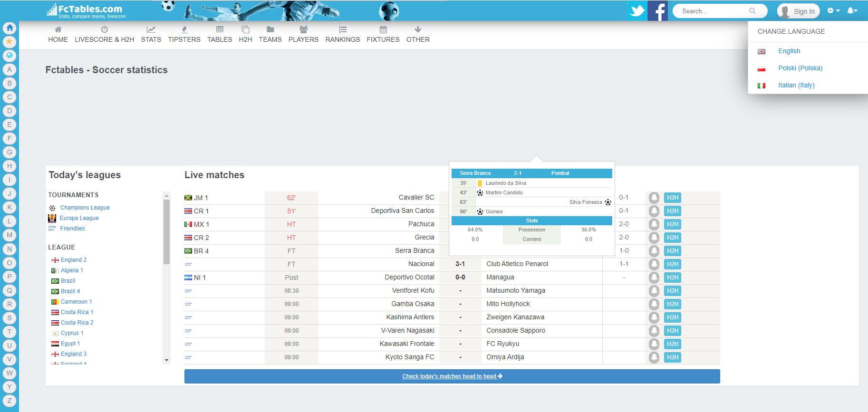Open Champions League tournament
The width and height of the screenshot is (868, 412).
(85, 208)
